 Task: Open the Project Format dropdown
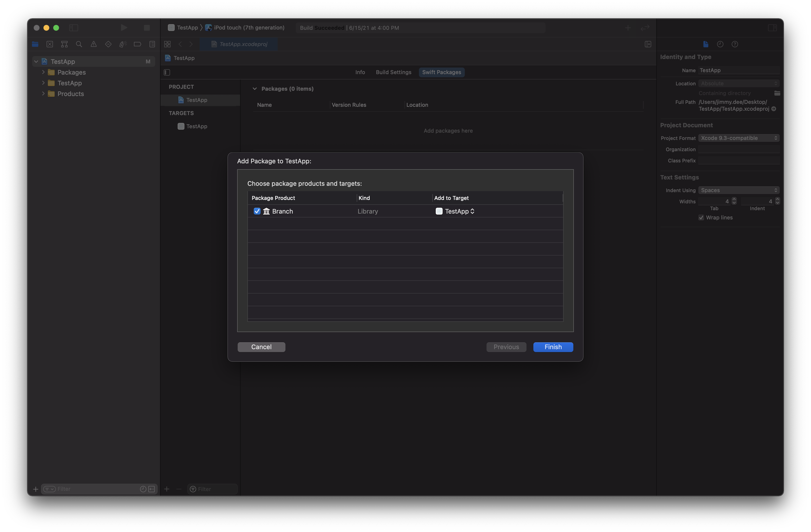(x=739, y=138)
